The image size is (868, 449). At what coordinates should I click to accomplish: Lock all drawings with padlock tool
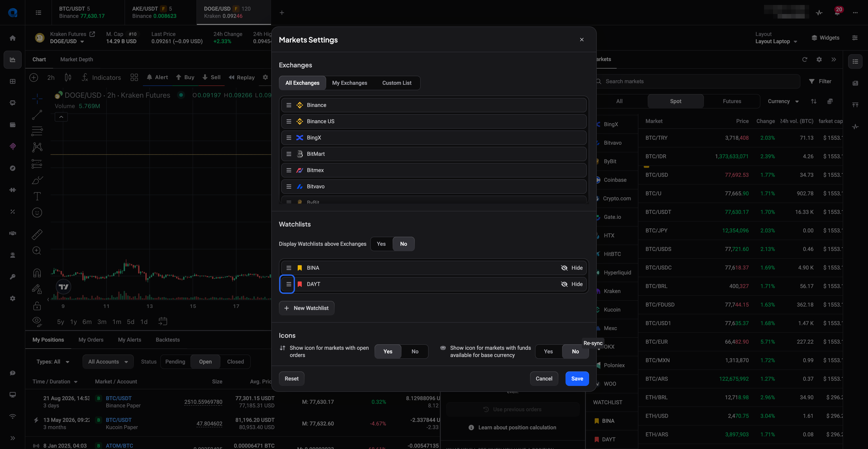tap(37, 306)
